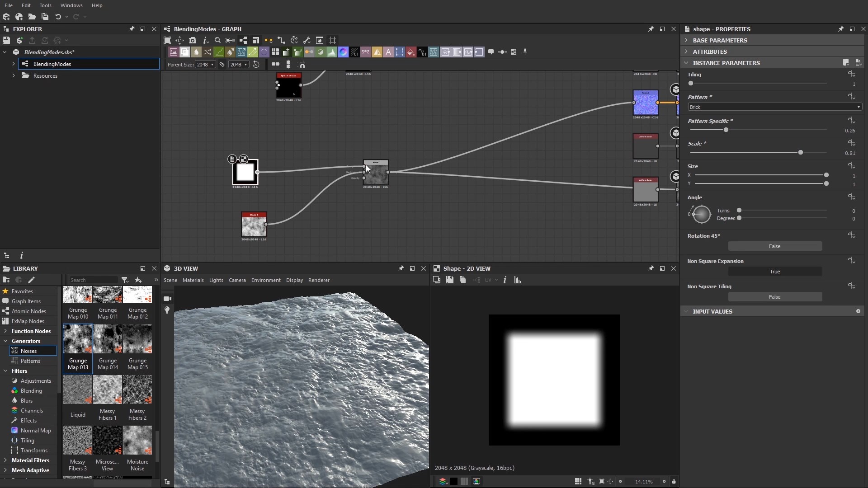
Task: Click the screenshot camera icon in graph toolbar
Action: pos(193,40)
